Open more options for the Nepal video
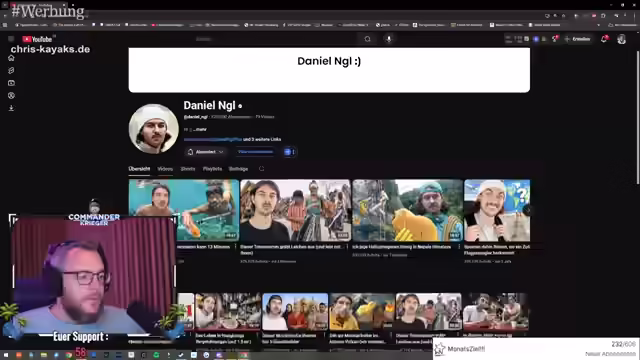The image size is (640, 360). pyautogui.click(x=459, y=247)
